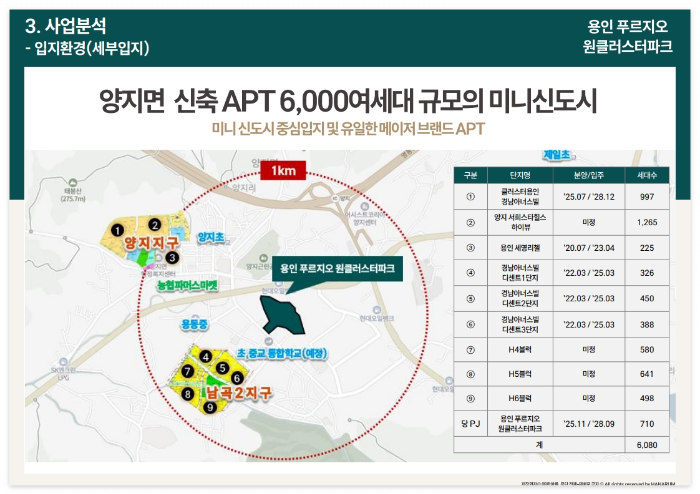700x494 pixels.
Task: Click the H5블럭 table cell
Action: pos(520,374)
